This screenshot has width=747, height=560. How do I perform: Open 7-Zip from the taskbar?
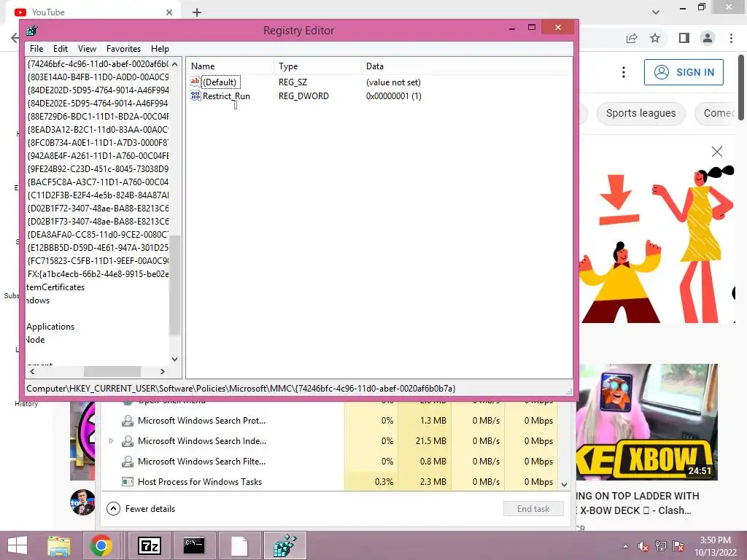point(149,545)
